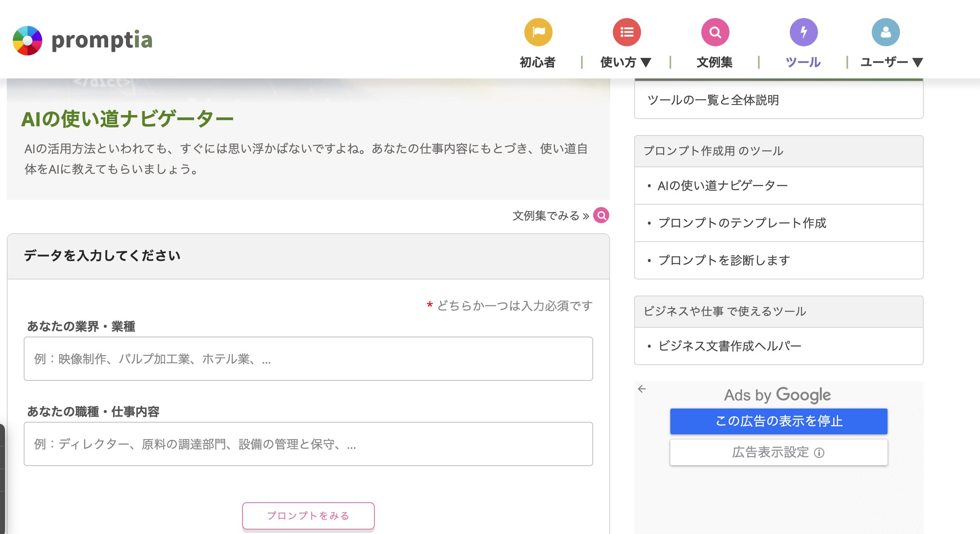Screen dimensions: 980x534
Task: Expand the 使い方 dropdown menu
Action: coord(626,62)
